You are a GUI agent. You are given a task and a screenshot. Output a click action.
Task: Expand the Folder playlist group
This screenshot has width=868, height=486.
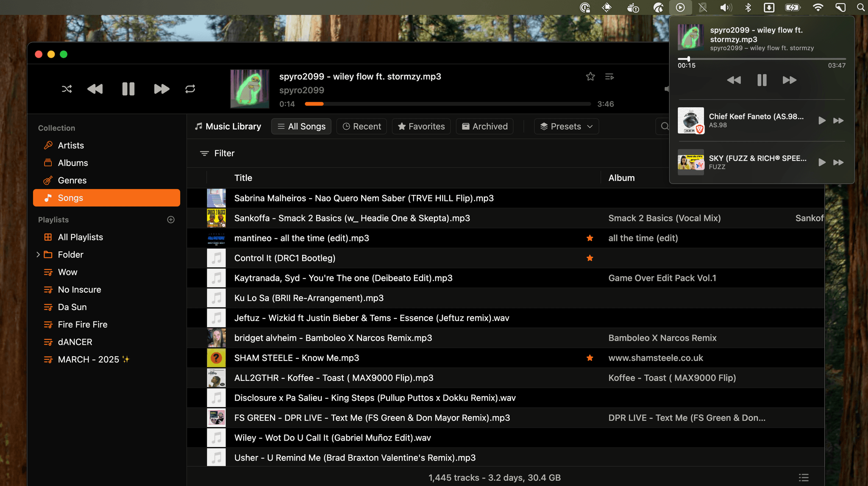pyautogui.click(x=38, y=255)
